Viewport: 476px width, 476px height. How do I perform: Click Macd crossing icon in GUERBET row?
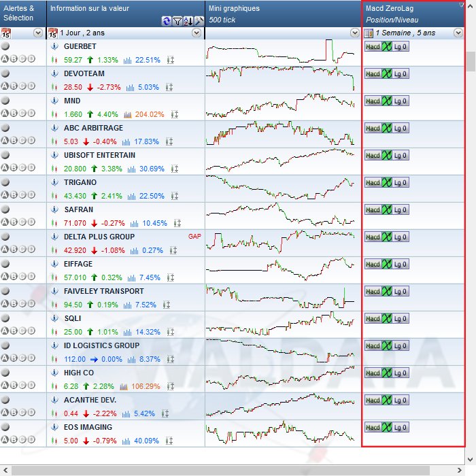(x=387, y=47)
